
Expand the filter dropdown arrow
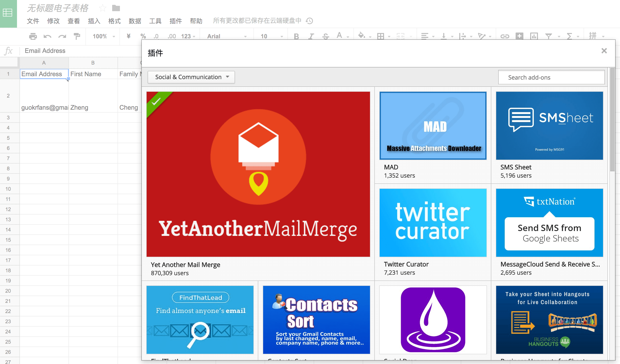[x=559, y=37]
